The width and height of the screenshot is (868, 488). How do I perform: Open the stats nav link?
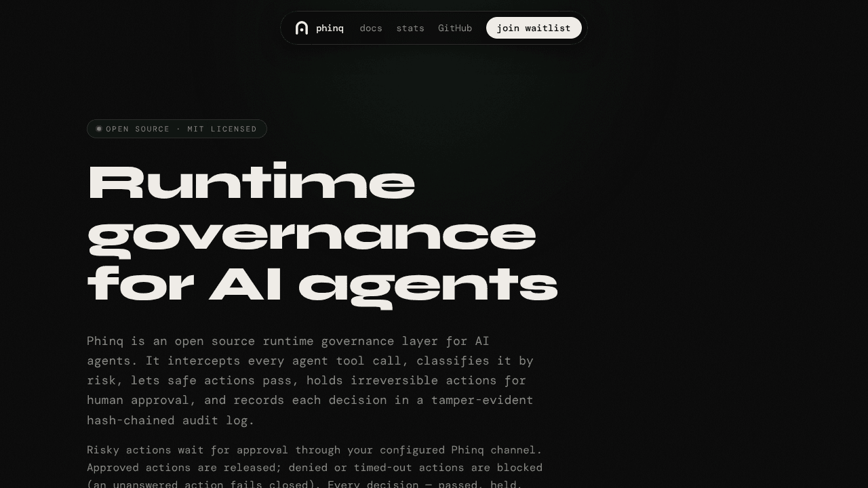[410, 28]
